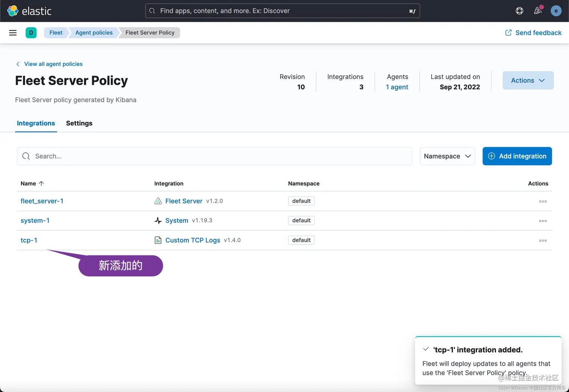Switch to the Integrations tab
Viewport: 569px width, 392px height.
coord(36,123)
